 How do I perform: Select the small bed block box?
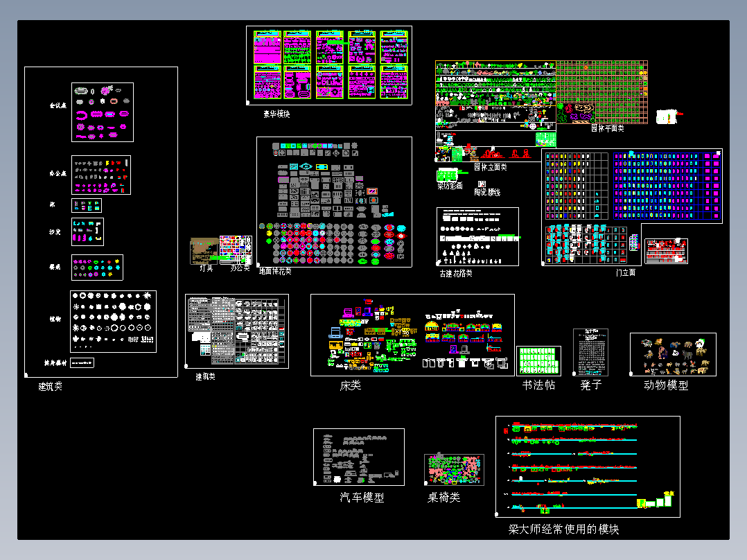(86, 205)
